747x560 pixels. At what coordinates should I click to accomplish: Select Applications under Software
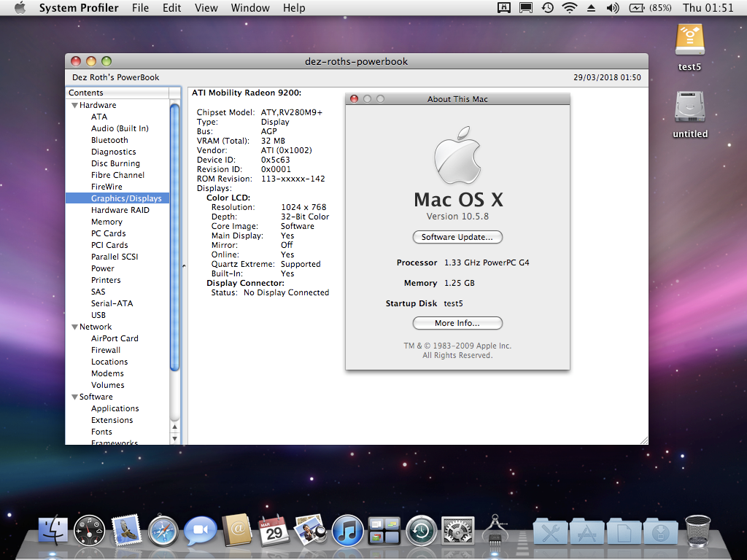tap(115, 408)
